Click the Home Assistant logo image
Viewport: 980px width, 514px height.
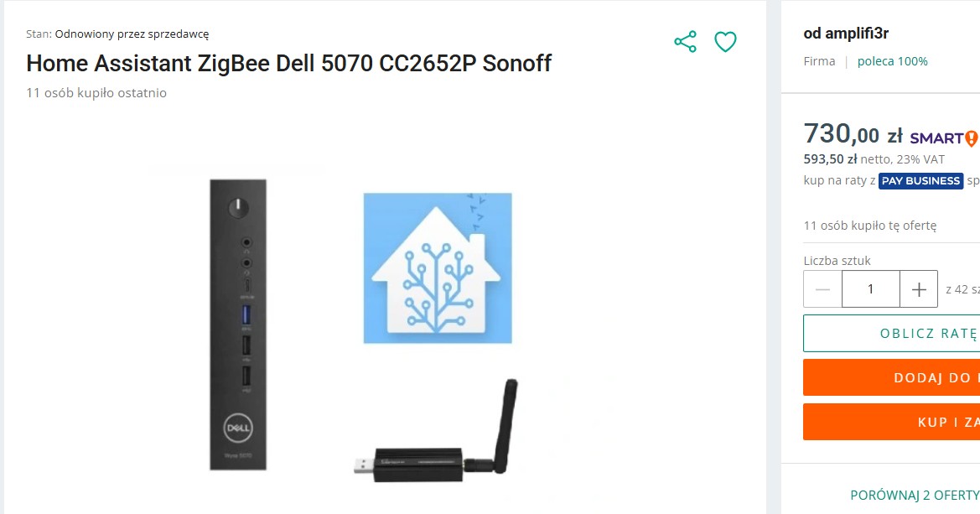[438, 267]
